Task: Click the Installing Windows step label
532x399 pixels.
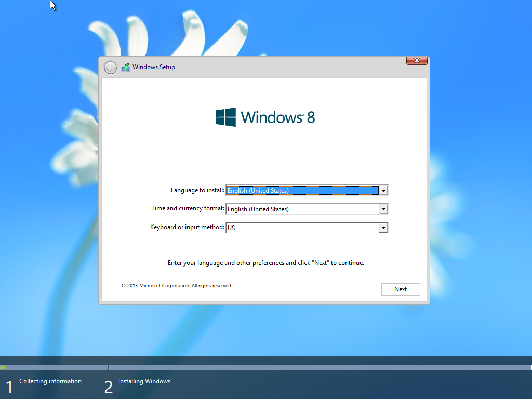Action: pyautogui.click(x=144, y=381)
